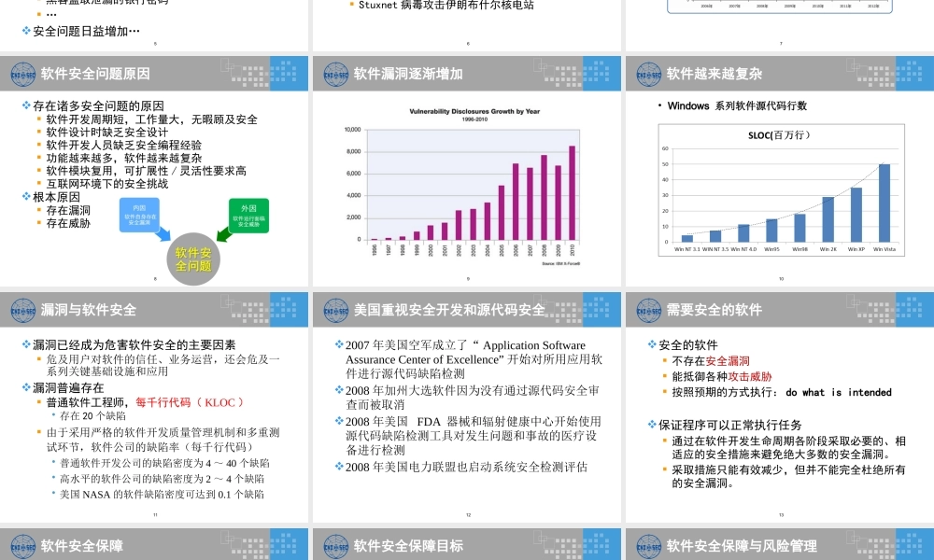Viewport: 934px width, 560px height.
Task: Select the 外因 green callout box
Action: point(248,212)
